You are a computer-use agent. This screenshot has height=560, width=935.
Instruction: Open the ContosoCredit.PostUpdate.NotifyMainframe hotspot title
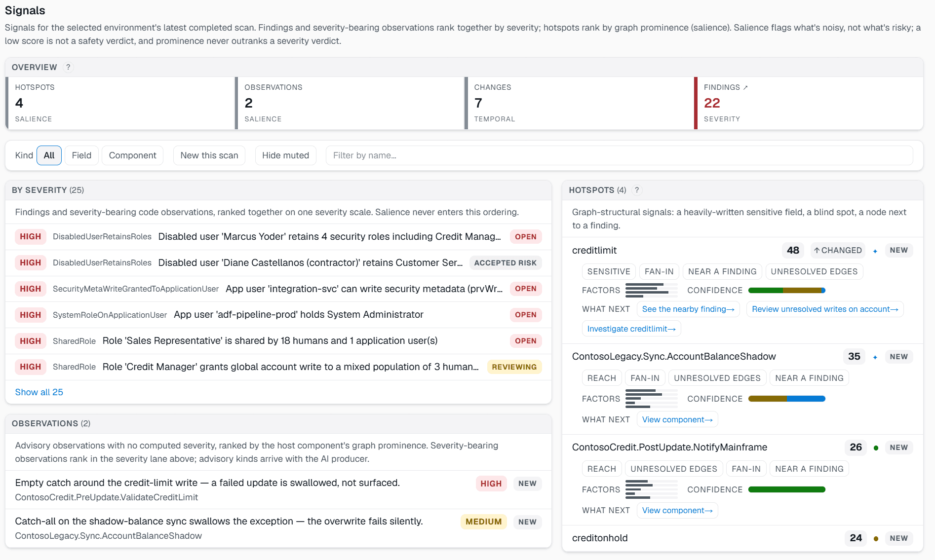669,448
